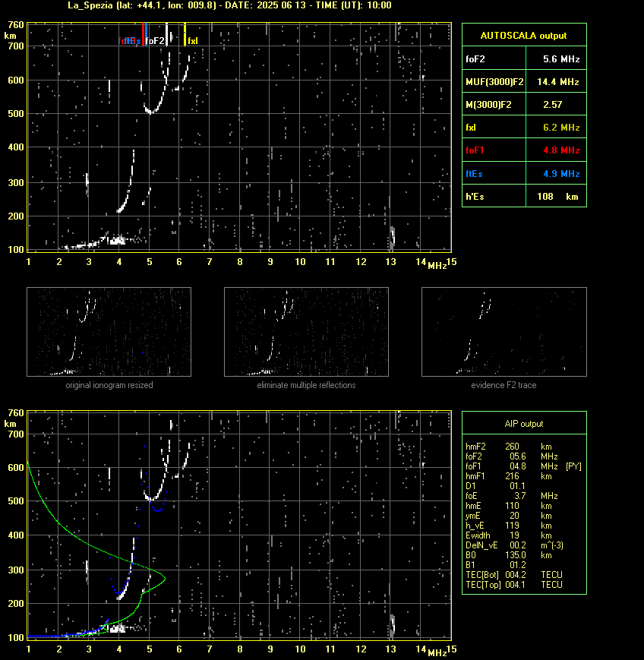Click the red foF1 label in AUTOSCALA table
The width and height of the screenshot is (644, 660).
point(475,150)
